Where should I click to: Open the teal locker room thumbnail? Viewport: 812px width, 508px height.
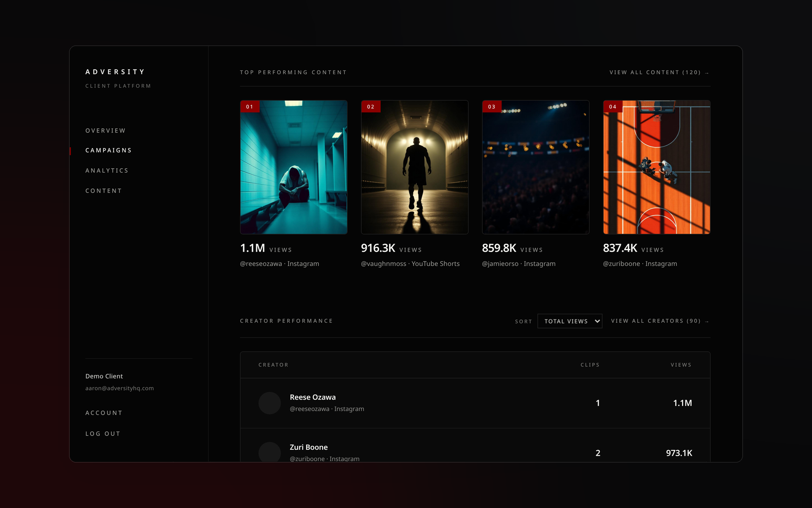(x=294, y=167)
